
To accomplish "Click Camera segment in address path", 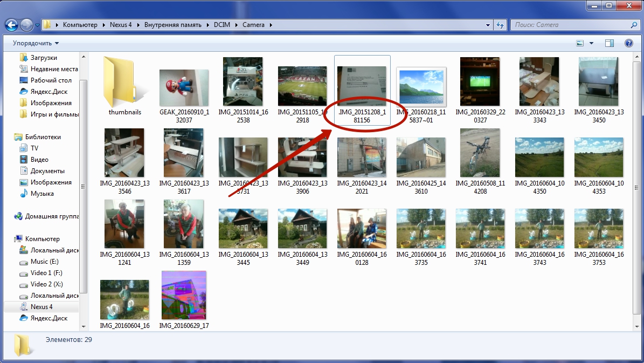I will [x=253, y=25].
